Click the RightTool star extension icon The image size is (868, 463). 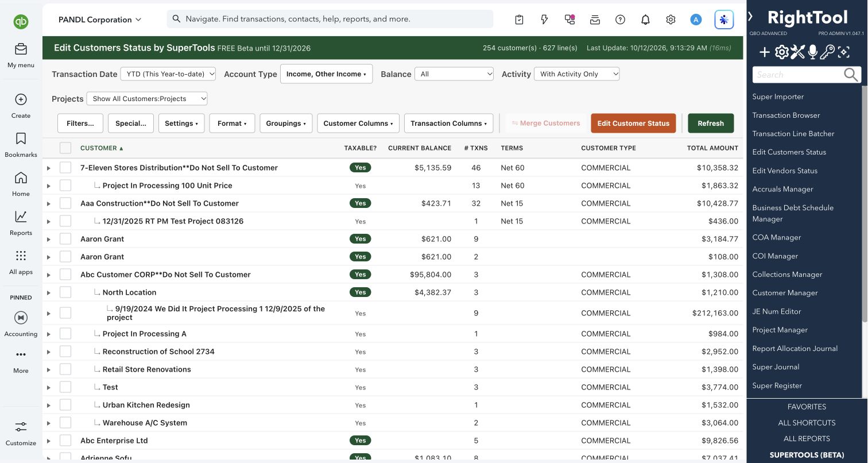724,20
